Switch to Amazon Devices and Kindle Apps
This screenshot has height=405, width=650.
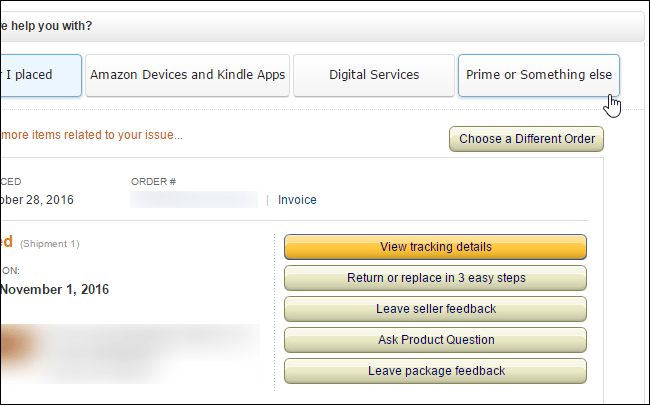click(187, 75)
